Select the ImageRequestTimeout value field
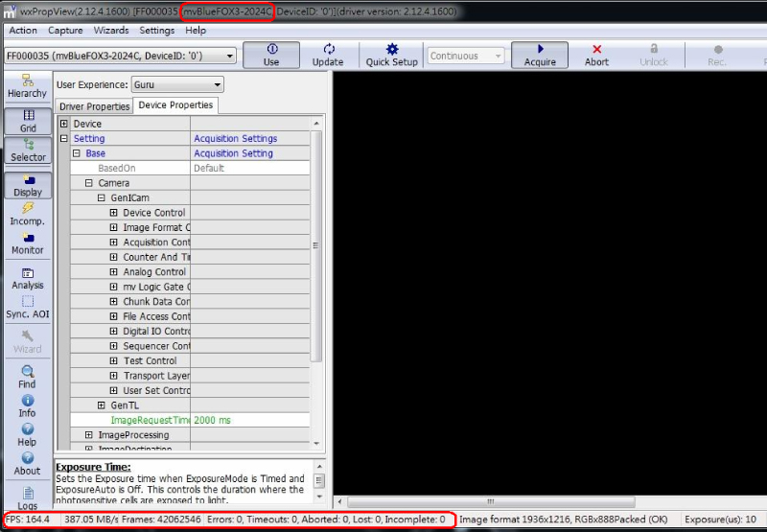 249,420
